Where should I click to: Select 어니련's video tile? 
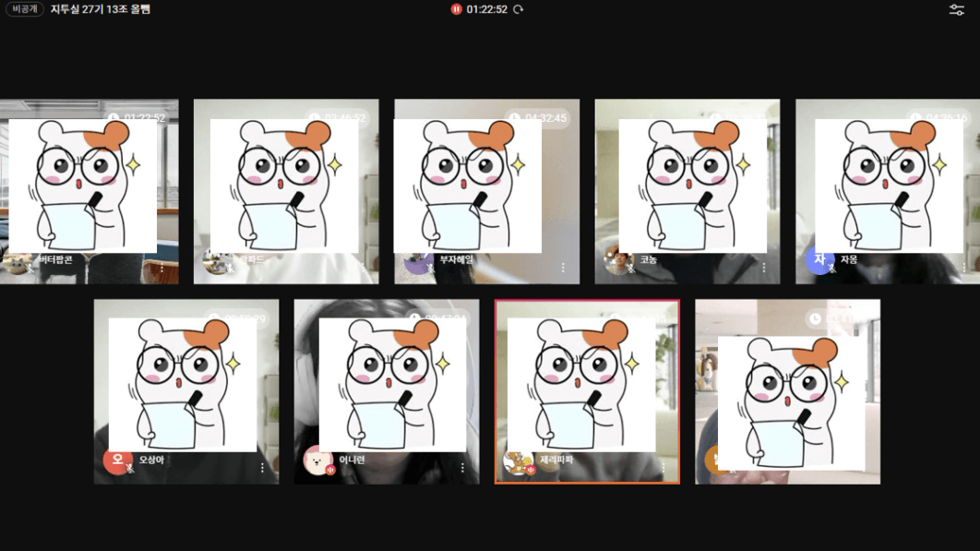[x=387, y=391]
